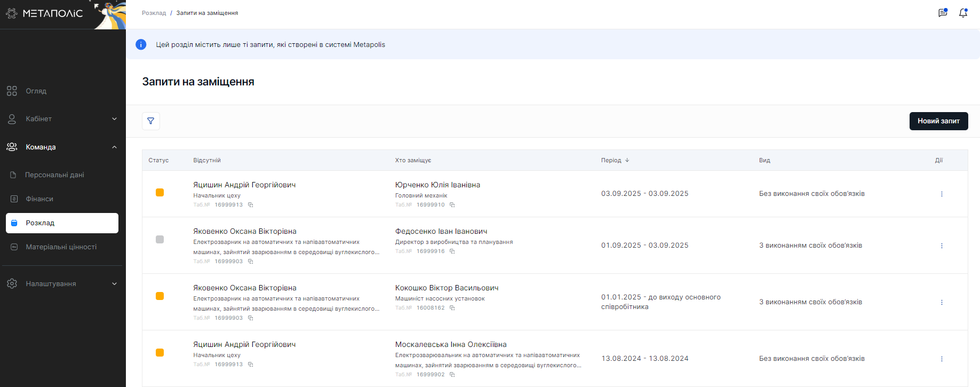Open the filter funnel icon
Viewport: 980px width, 387px height.
coord(151,121)
